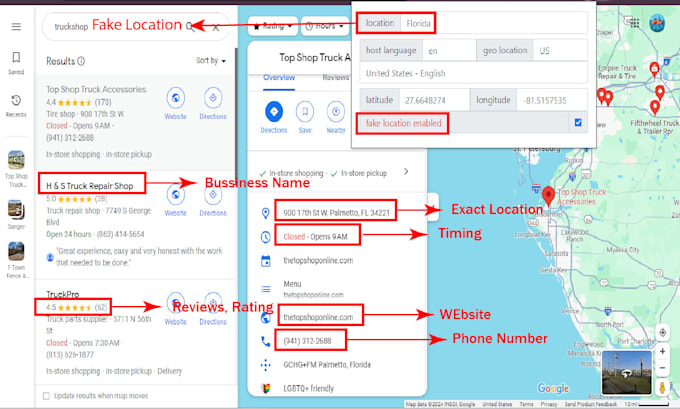Open the Street View layer thumbnail
Image resolution: width=680 pixels, height=409 pixels.
(626, 373)
